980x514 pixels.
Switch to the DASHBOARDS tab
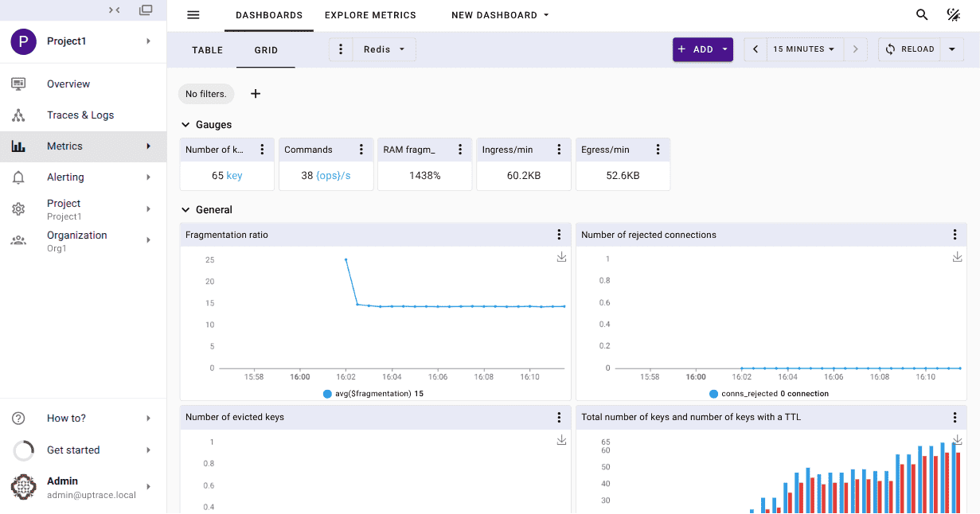pyautogui.click(x=269, y=15)
